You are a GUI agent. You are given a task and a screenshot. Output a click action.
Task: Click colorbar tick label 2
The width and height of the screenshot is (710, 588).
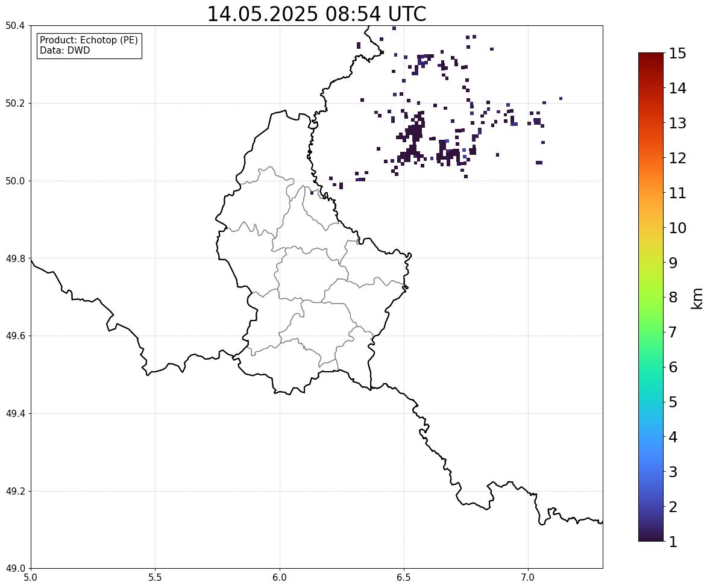pyautogui.click(x=673, y=507)
